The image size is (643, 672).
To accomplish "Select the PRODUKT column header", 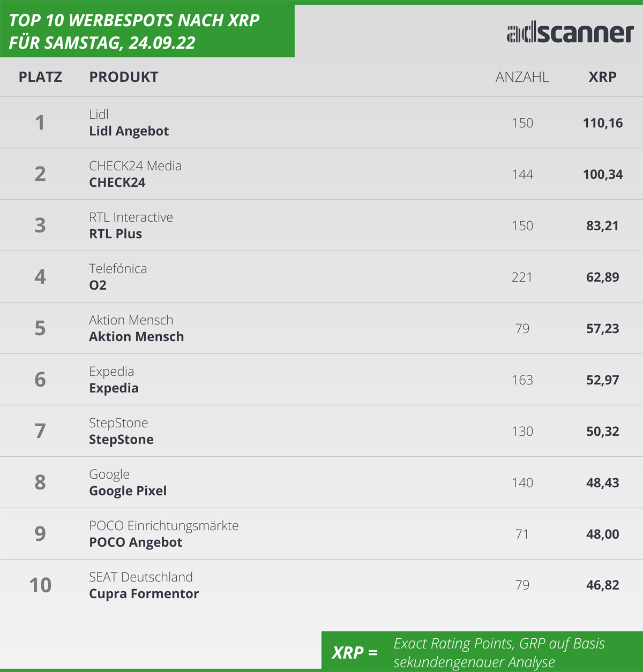I will click(x=124, y=77).
